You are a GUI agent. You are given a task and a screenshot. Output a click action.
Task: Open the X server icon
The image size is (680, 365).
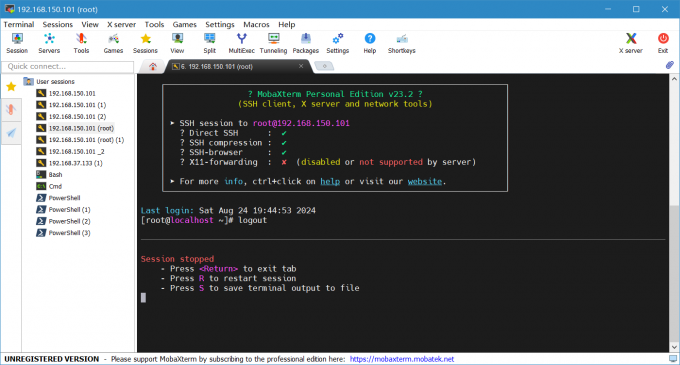click(x=631, y=43)
